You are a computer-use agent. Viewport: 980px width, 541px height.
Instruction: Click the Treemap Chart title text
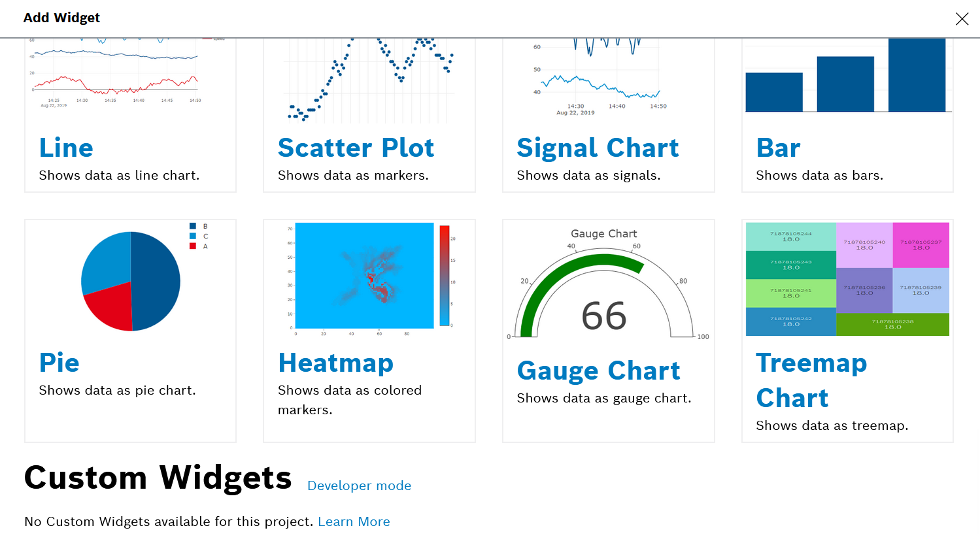811,380
